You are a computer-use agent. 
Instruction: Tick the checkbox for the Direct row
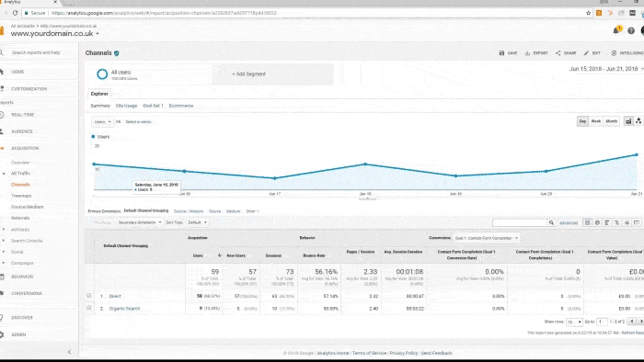89,295
